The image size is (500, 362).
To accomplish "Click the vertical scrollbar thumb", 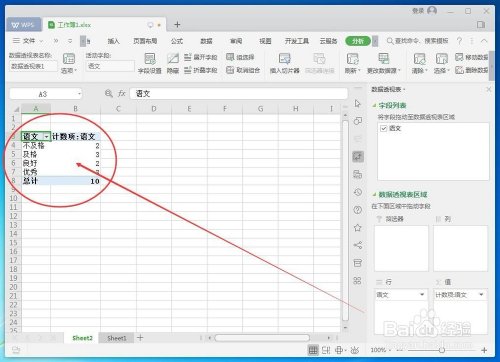I will tap(345, 220).
